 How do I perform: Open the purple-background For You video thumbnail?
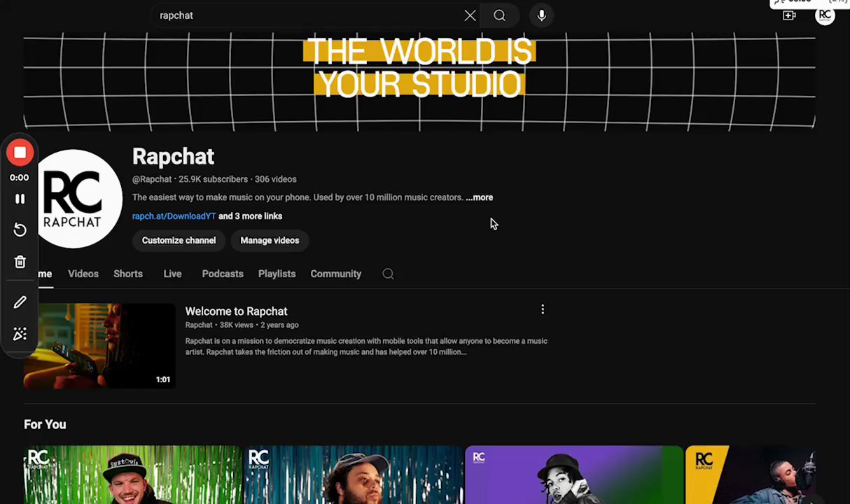(574, 475)
